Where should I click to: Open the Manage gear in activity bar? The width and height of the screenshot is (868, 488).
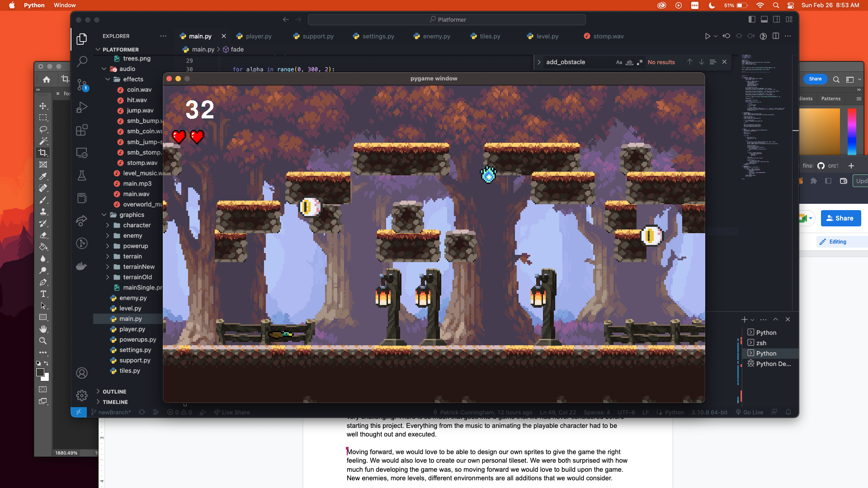point(82,396)
